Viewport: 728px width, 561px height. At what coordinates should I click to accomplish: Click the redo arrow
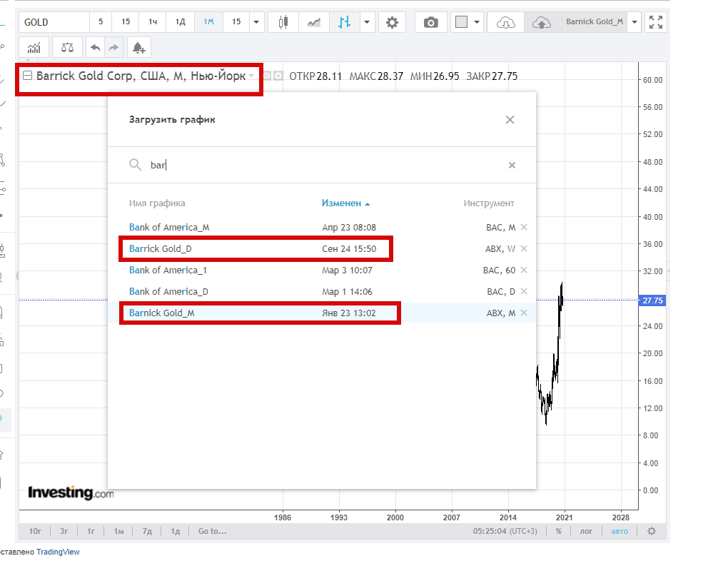tap(113, 47)
